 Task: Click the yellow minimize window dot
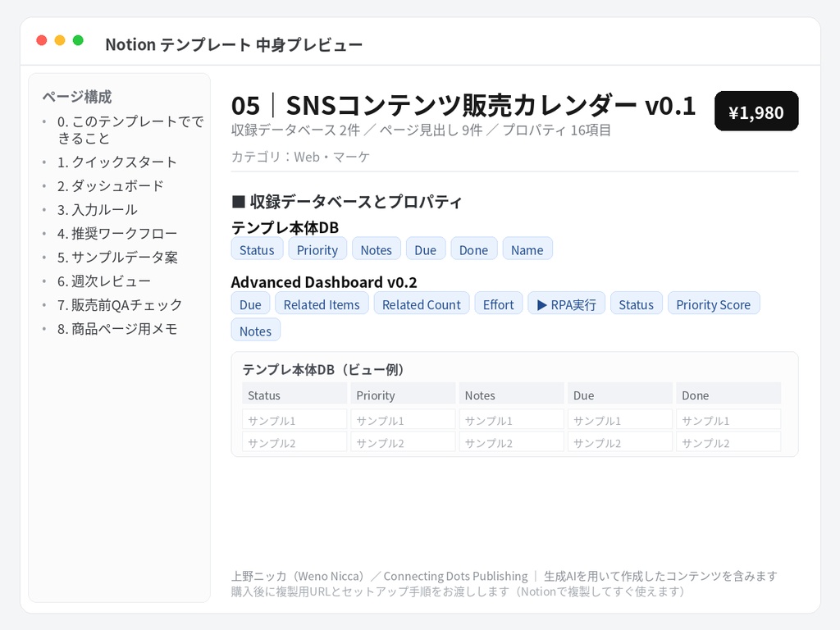[x=60, y=40]
